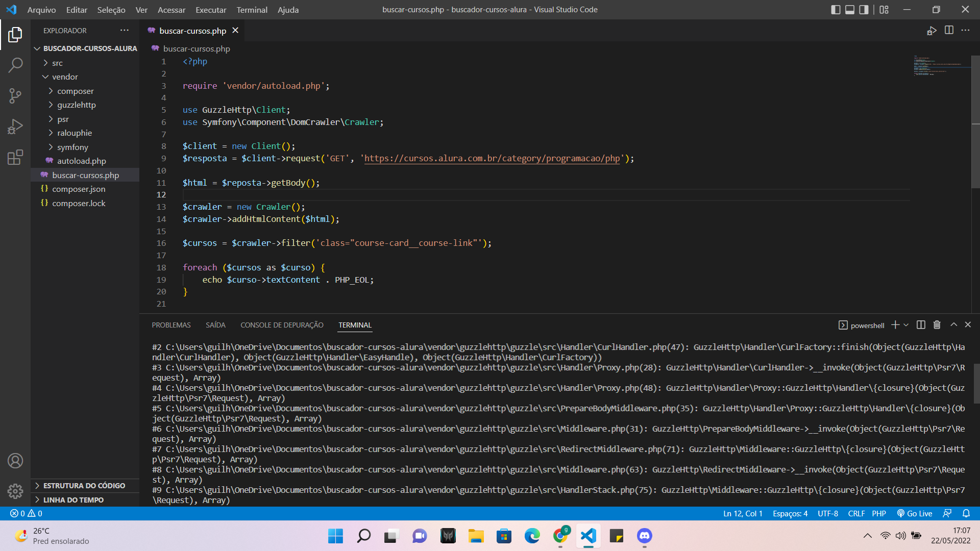Open the Arquivo menu

(x=41, y=10)
